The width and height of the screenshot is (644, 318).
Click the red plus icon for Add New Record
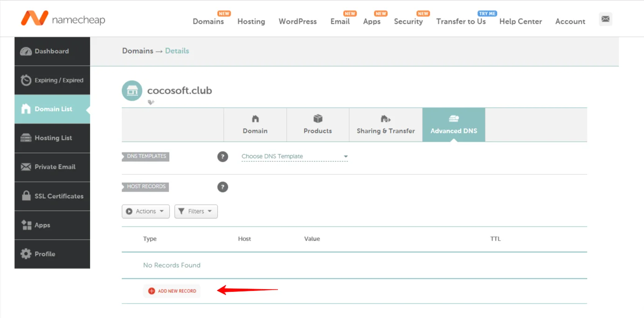(152, 291)
